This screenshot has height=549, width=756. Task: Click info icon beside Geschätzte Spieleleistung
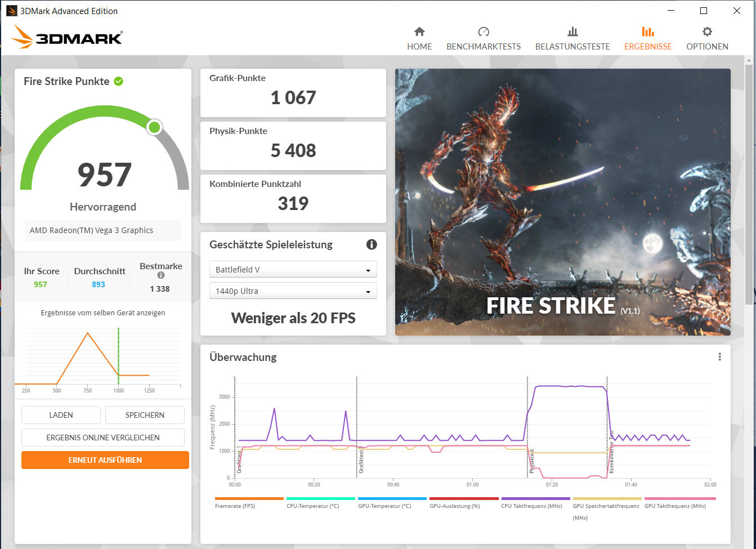tap(372, 244)
